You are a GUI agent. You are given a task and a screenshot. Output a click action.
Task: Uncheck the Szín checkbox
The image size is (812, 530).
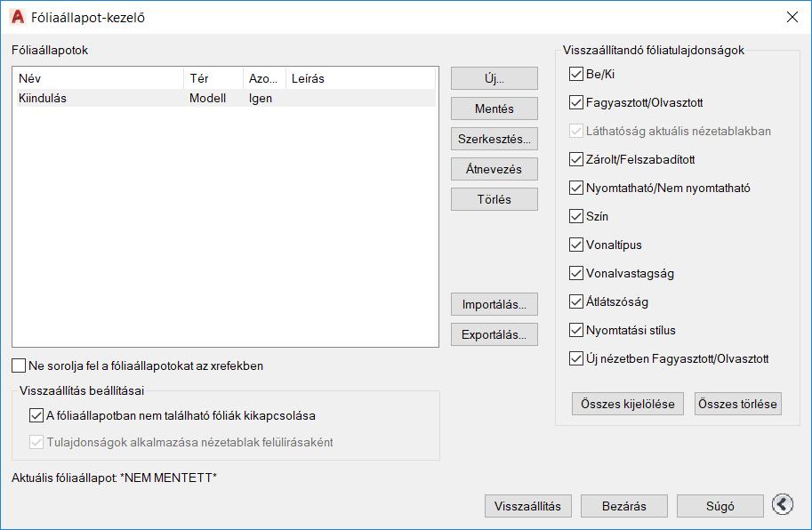click(x=575, y=216)
